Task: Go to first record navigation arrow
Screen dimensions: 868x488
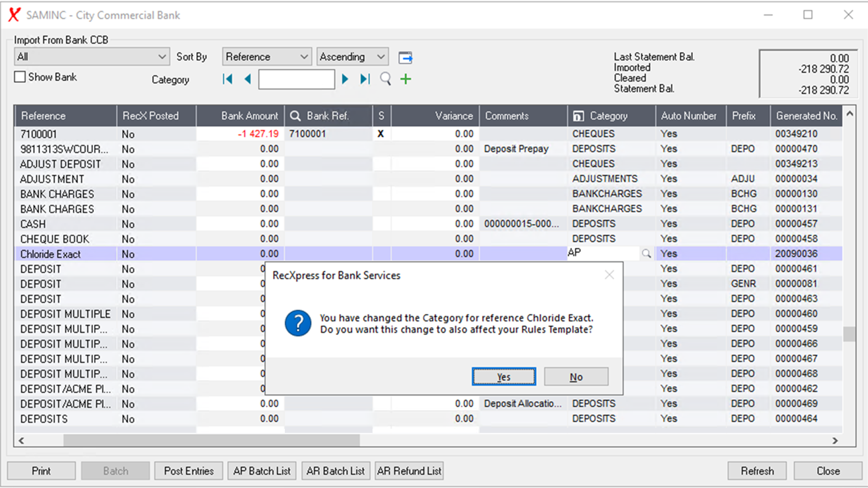Action: click(227, 80)
